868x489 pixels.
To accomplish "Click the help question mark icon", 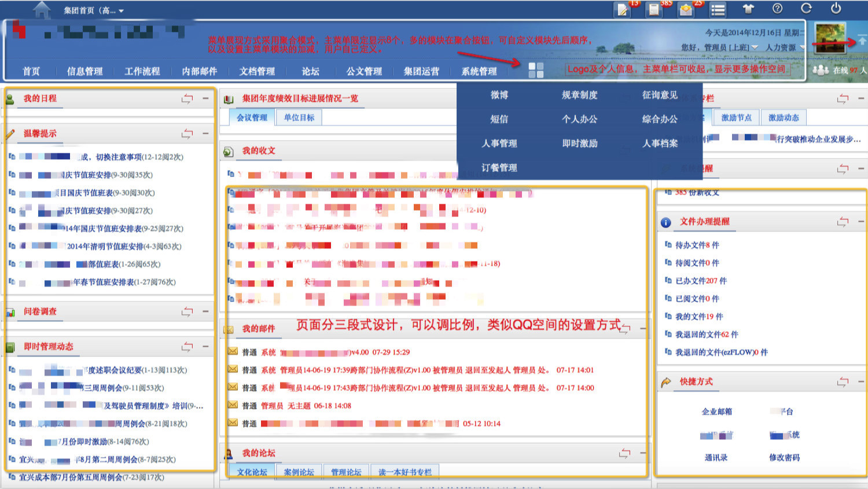I will click(x=777, y=9).
